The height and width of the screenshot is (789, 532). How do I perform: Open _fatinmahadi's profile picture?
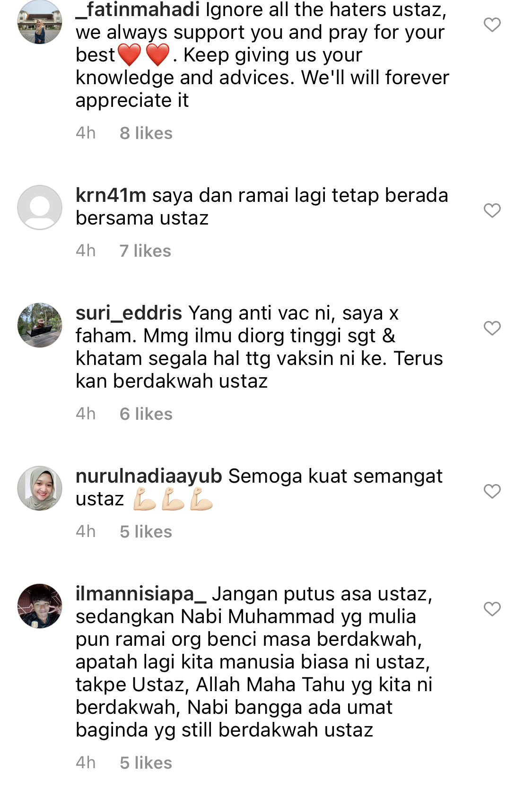point(40,22)
